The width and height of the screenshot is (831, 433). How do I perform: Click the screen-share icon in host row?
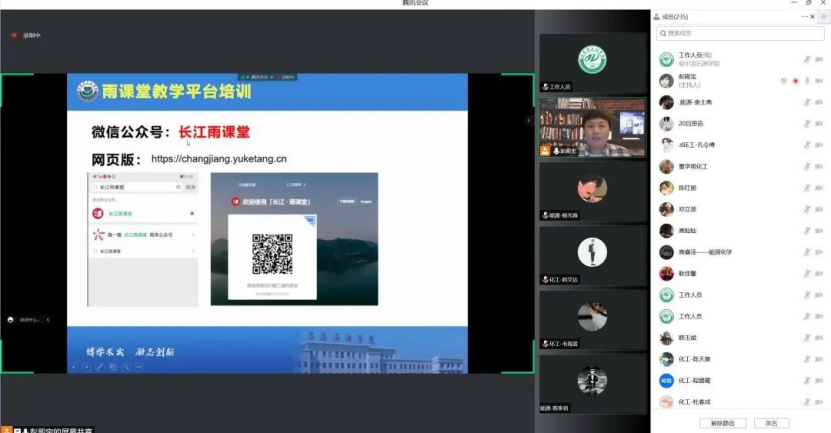783,81
